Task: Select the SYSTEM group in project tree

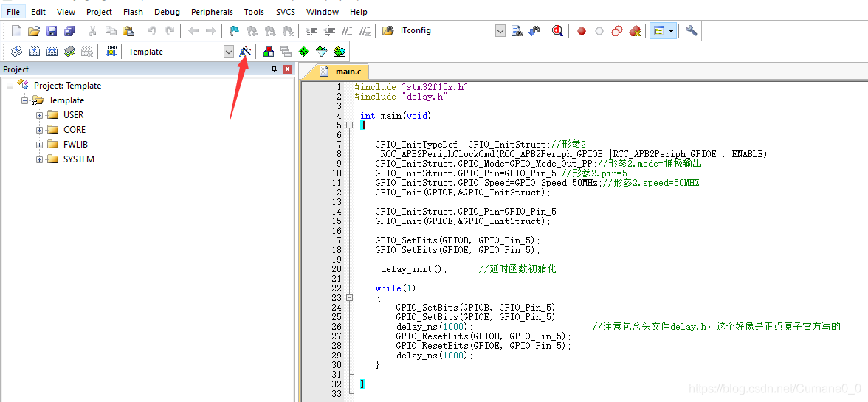Action: (x=78, y=159)
